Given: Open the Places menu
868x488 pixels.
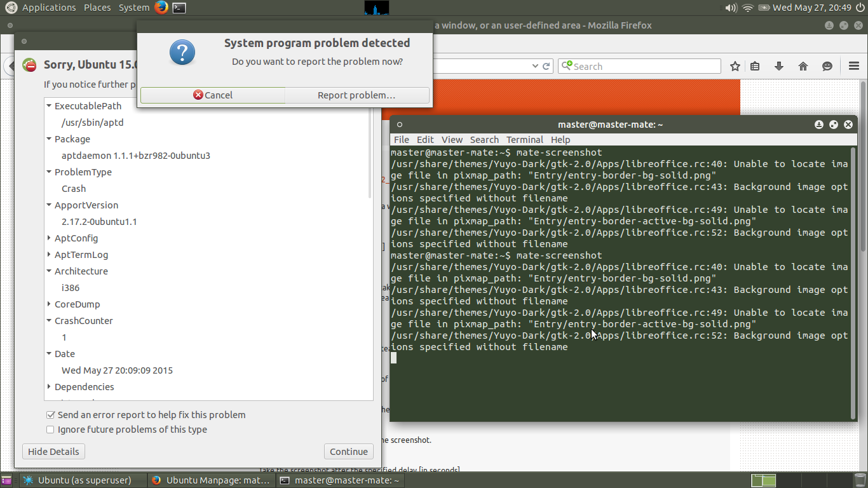Looking at the screenshot, I should click(x=97, y=8).
